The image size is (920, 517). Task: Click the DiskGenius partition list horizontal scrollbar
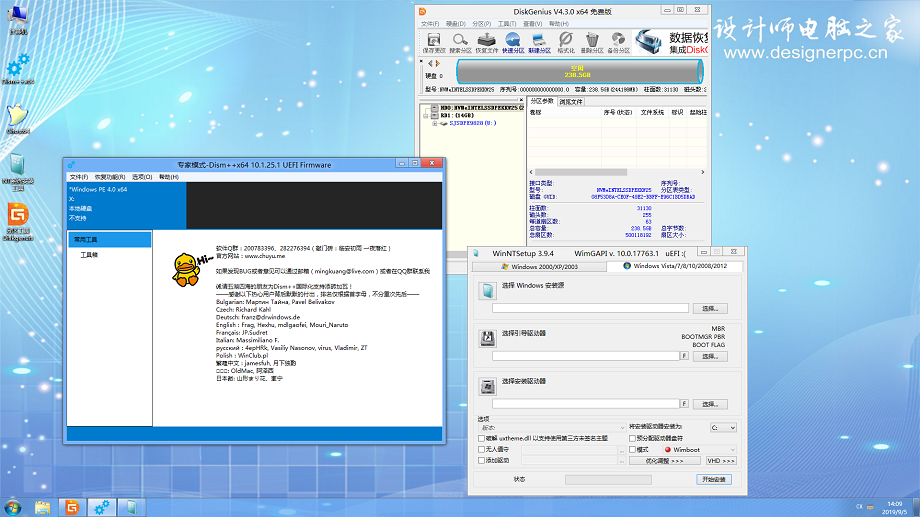(581, 172)
